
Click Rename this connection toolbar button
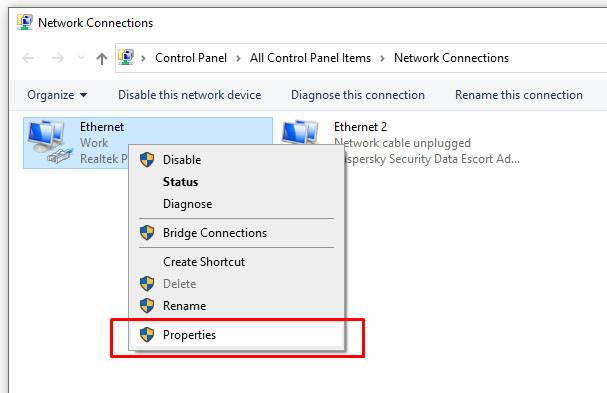[x=519, y=95]
